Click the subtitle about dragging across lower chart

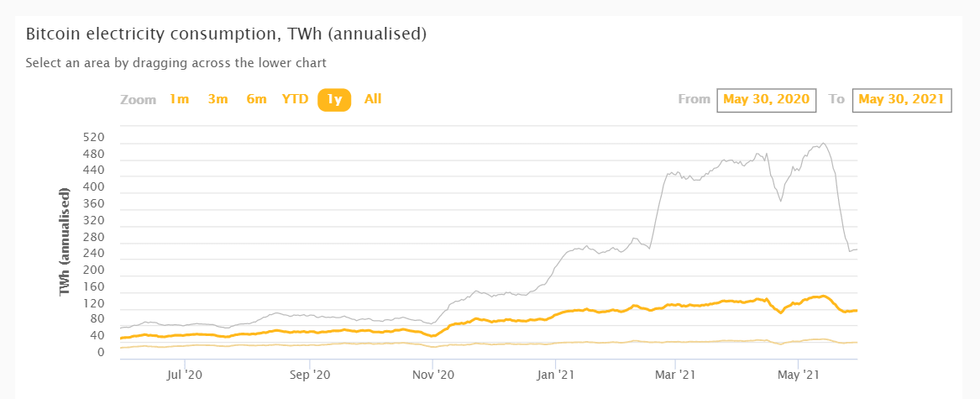pos(176,62)
